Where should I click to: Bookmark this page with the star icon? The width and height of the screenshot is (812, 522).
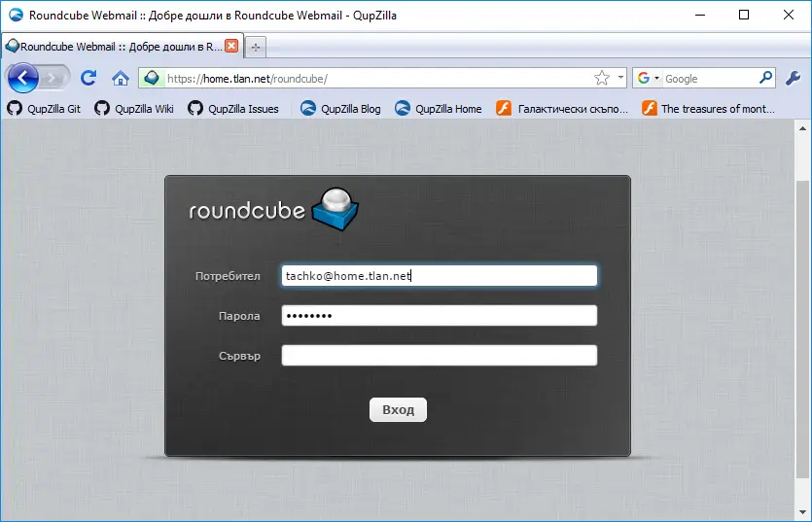coord(602,78)
